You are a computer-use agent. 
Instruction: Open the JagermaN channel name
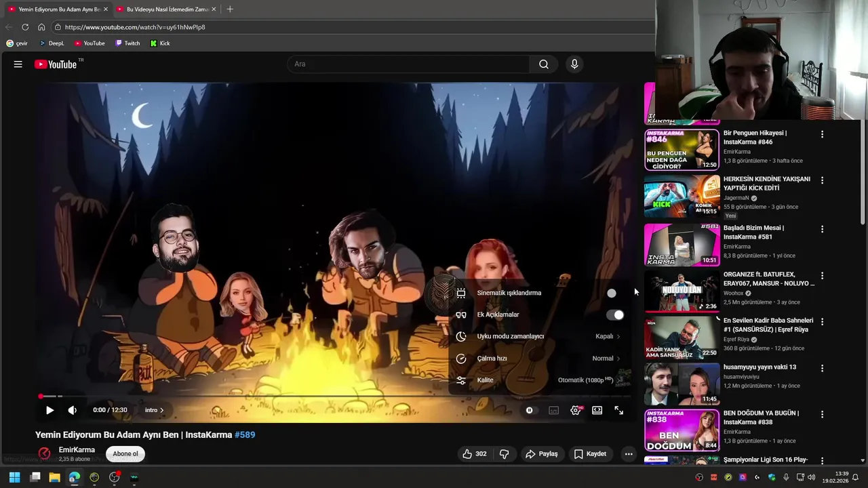(x=736, y=198)
